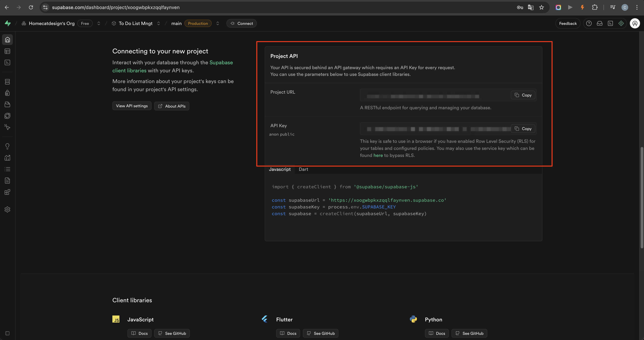Click the Production badge
This screenshot has height=340, width=644.
198,23
